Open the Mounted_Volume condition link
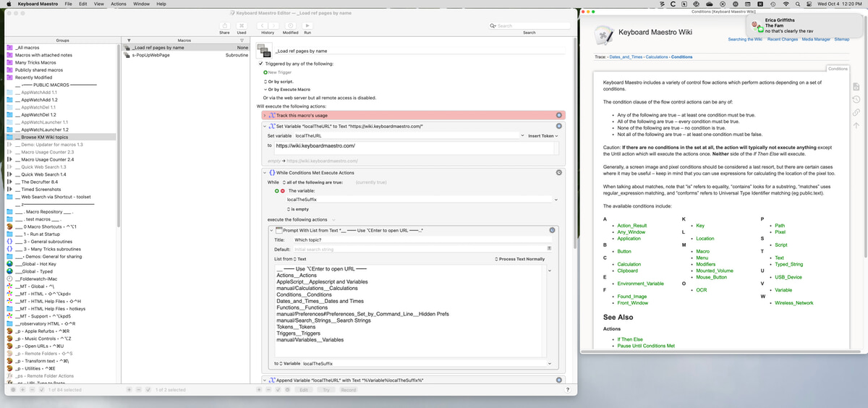Screen dimensions: 868x408 point(715,271)
